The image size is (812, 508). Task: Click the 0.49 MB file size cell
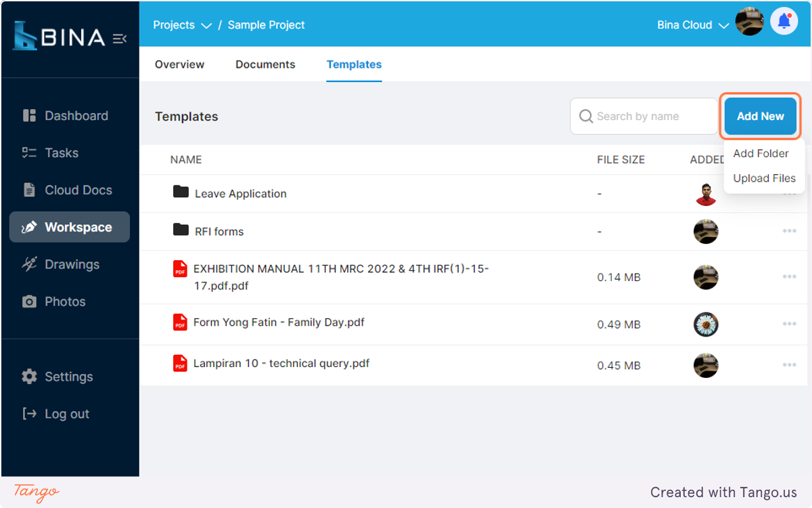tap(618, 325)
